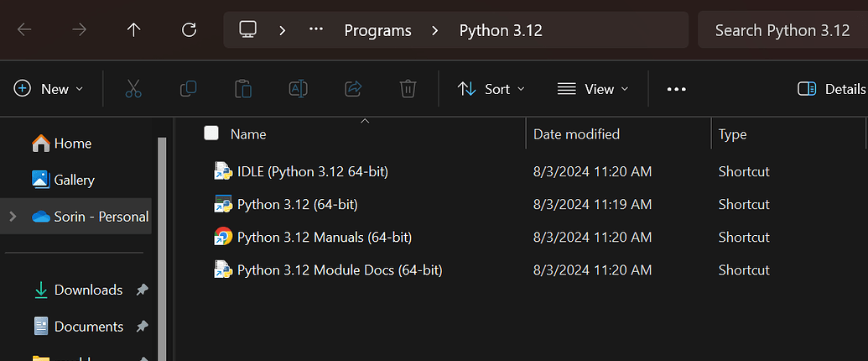The width and height of the screenshot is (868, 361).
Task: Select Python 3.12 Manuals (64-bit) shortcut
Action: (x=325, y=238)
